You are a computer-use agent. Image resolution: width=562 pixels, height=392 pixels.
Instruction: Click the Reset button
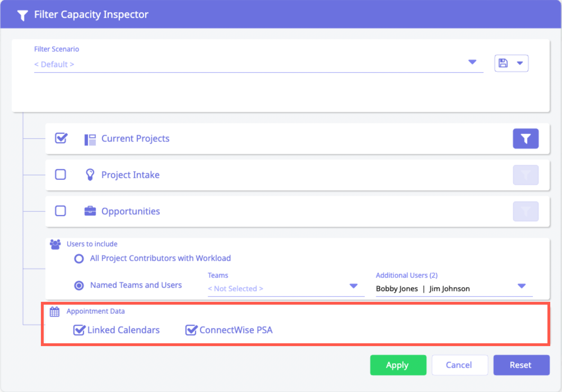pyautogui.click(x=521, y=365)
